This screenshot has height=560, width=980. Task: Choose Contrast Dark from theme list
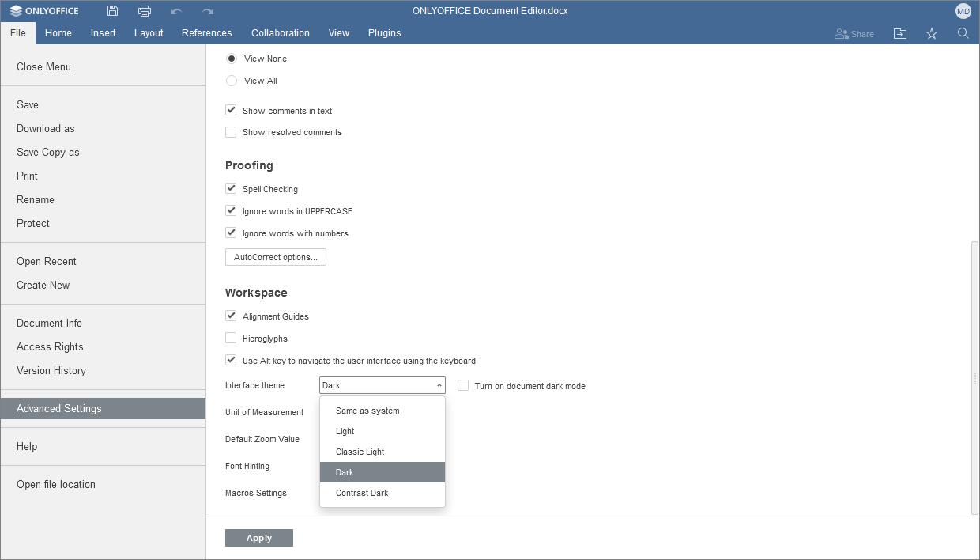click(362, 493)
